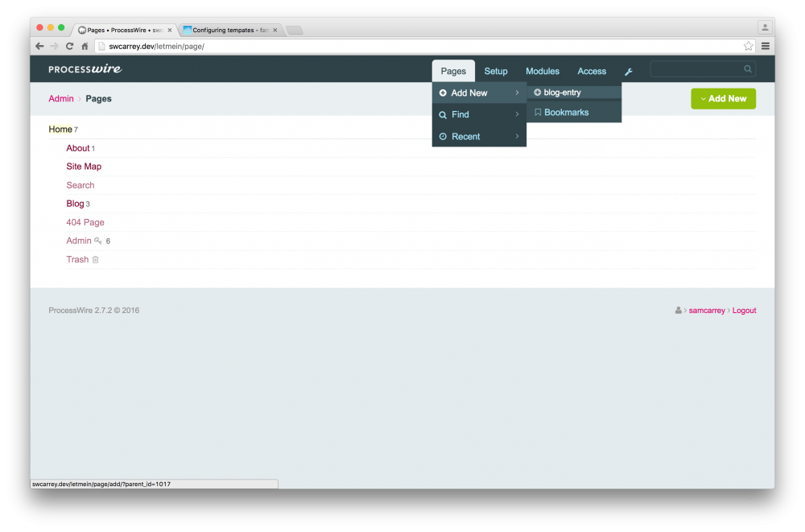805x532 pixels.
Task: Click the clock icon beside Recent
Action: point(443,136)
